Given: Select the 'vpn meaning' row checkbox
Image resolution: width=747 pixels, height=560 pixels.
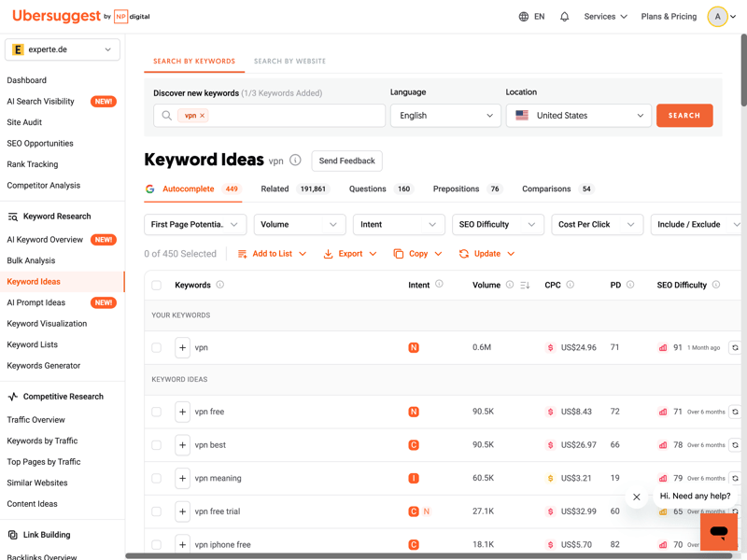Looking at the screenshot, I should [157, 479].
